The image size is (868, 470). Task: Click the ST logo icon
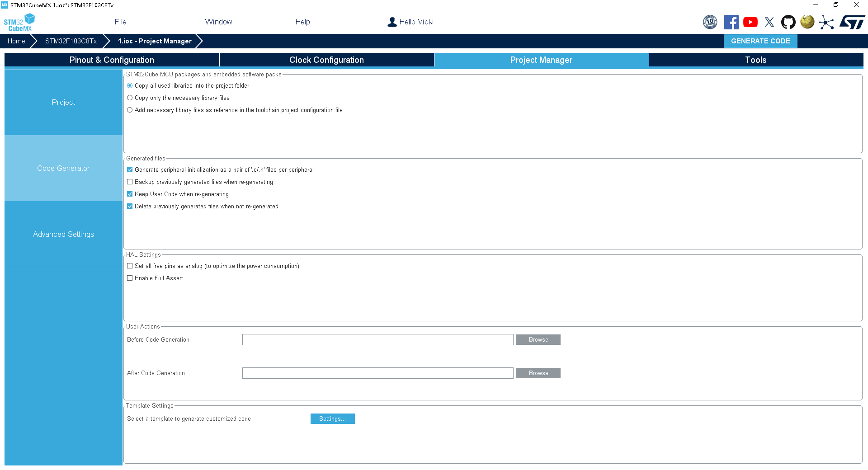tap(852, 22)
